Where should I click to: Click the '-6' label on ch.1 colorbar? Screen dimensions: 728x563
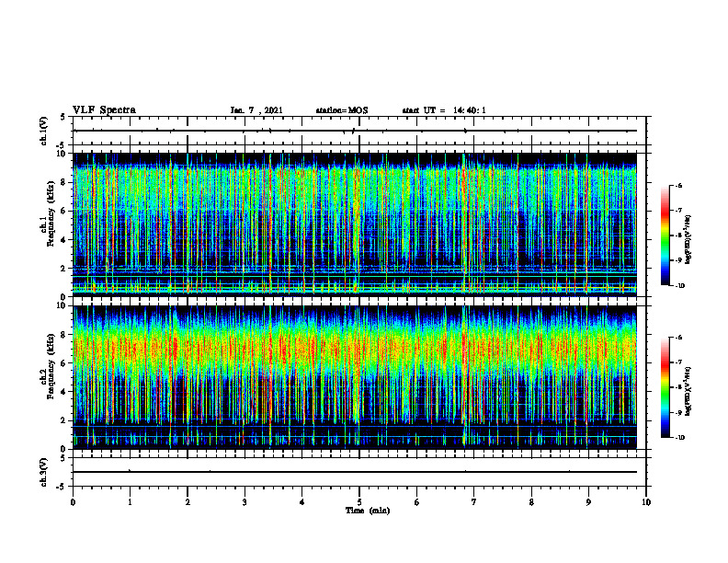(678, 186)
